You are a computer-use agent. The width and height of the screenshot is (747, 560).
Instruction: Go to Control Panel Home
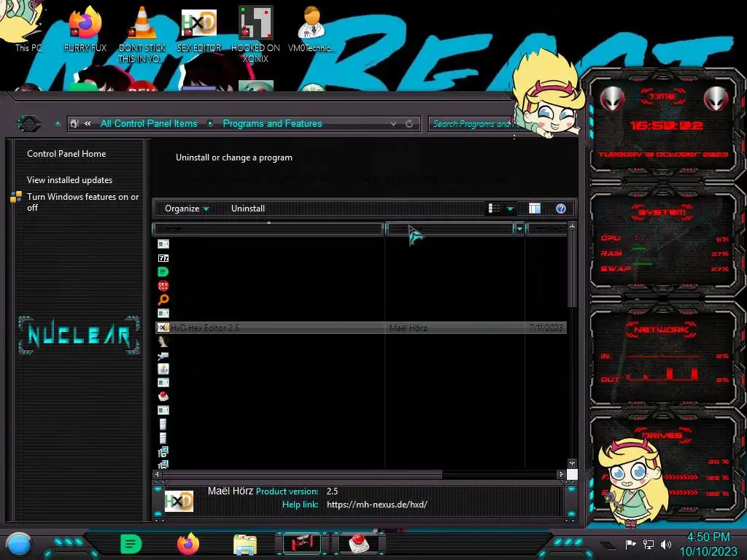pos(66,154)
